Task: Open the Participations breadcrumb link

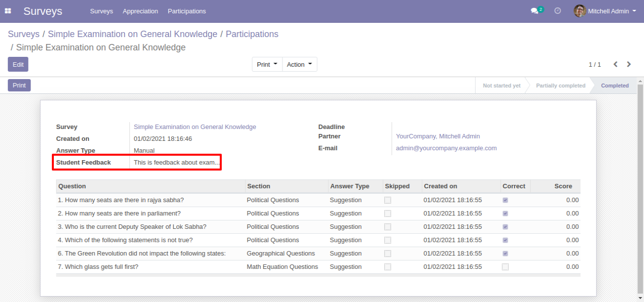Action: click(x=252, y=34)
